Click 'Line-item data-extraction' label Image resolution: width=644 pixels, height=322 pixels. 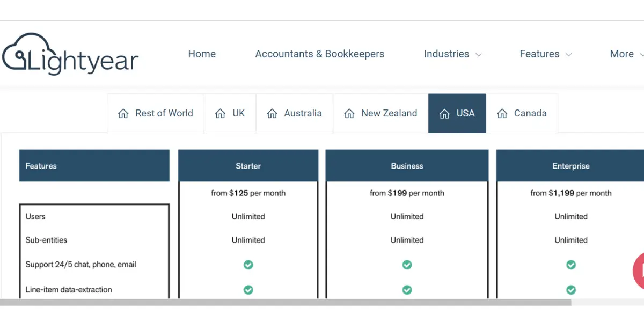(69, 290)
